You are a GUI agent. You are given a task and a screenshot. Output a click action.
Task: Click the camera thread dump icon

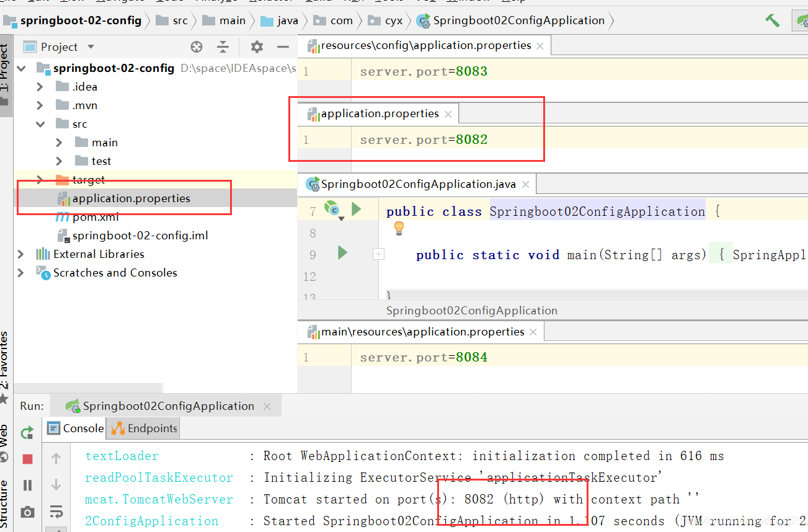click(x=27, y=512)
